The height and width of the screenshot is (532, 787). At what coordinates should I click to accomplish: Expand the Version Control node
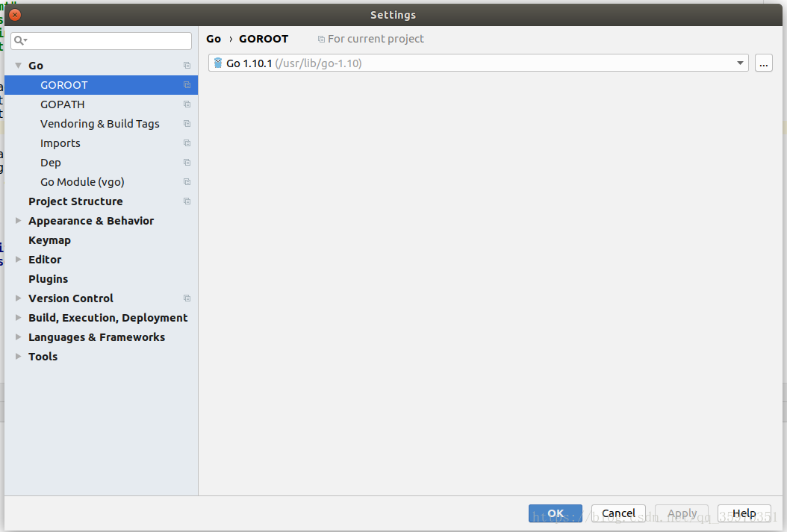(18, 298)
